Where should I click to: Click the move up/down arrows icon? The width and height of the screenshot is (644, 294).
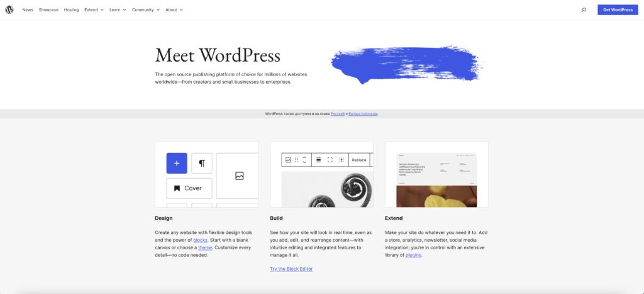304,160
